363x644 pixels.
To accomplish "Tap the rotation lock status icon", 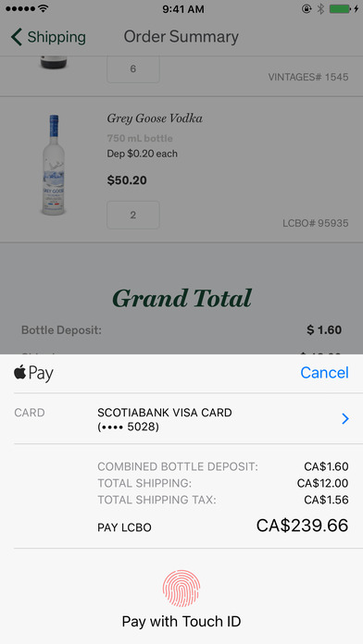I will (x=307, y=8).
